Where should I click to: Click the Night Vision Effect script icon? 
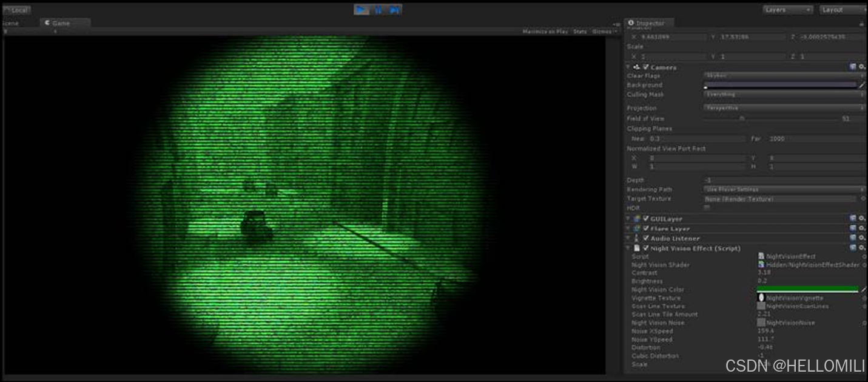pos(637,248)
